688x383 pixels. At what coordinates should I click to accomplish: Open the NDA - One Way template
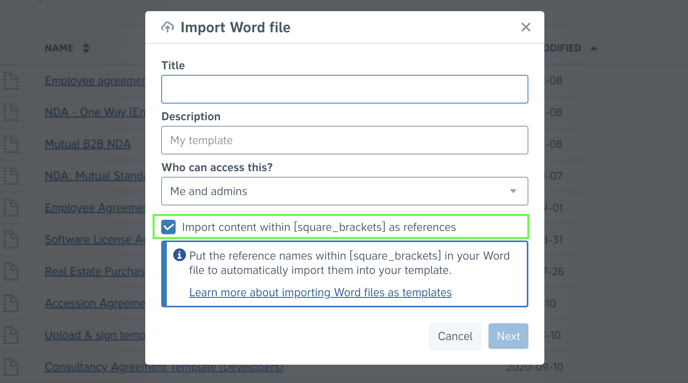point(95,112)
